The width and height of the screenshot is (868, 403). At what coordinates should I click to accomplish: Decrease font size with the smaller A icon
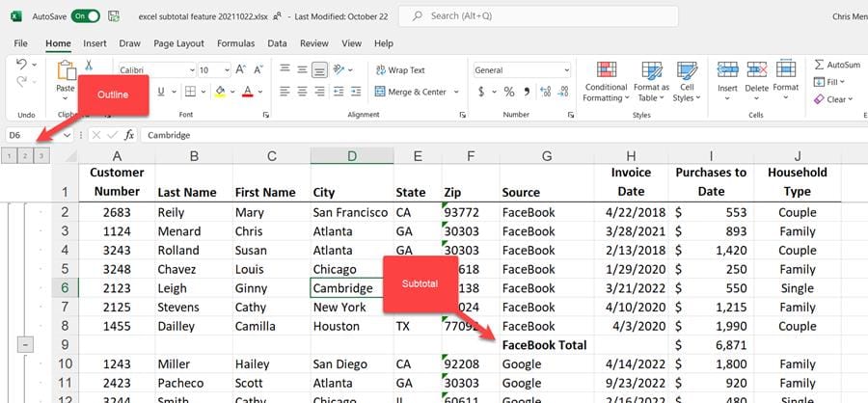coord(258,69)
